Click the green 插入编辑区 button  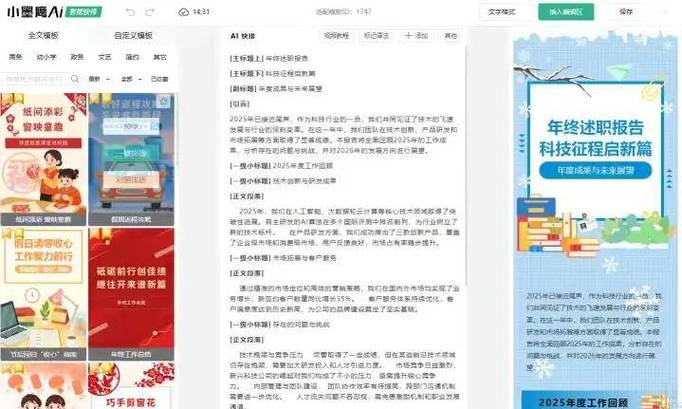coord(566,12)
